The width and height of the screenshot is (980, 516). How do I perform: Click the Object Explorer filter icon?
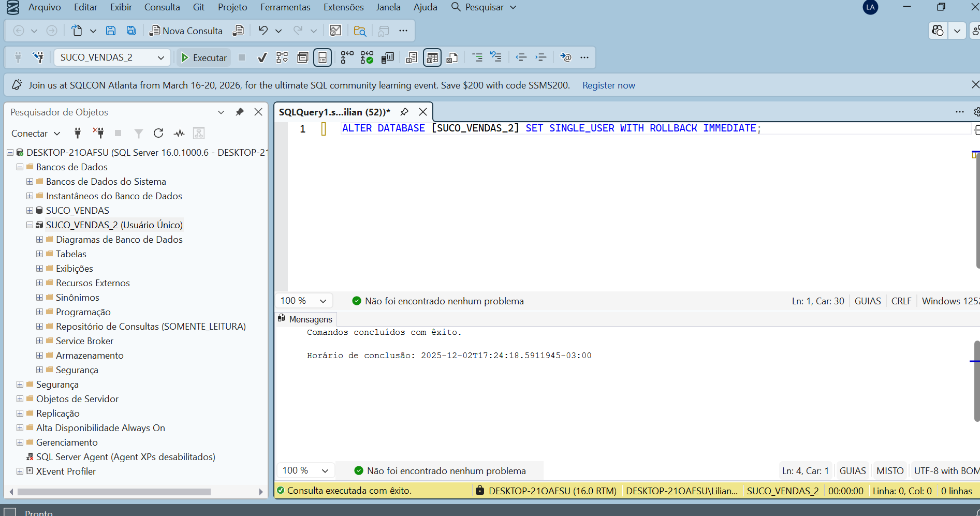pyautogui.click(x=138, y=134)
